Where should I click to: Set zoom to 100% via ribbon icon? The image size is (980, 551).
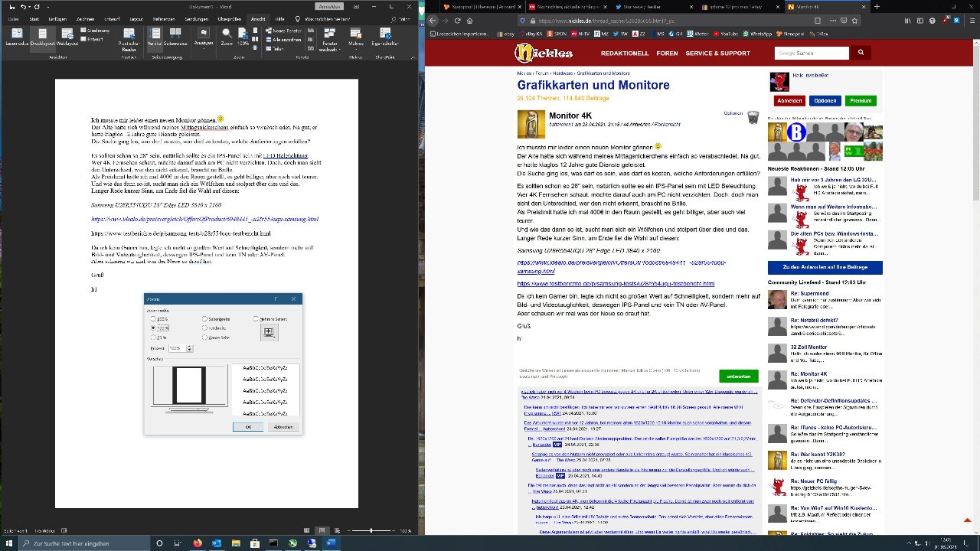(243, 38)
